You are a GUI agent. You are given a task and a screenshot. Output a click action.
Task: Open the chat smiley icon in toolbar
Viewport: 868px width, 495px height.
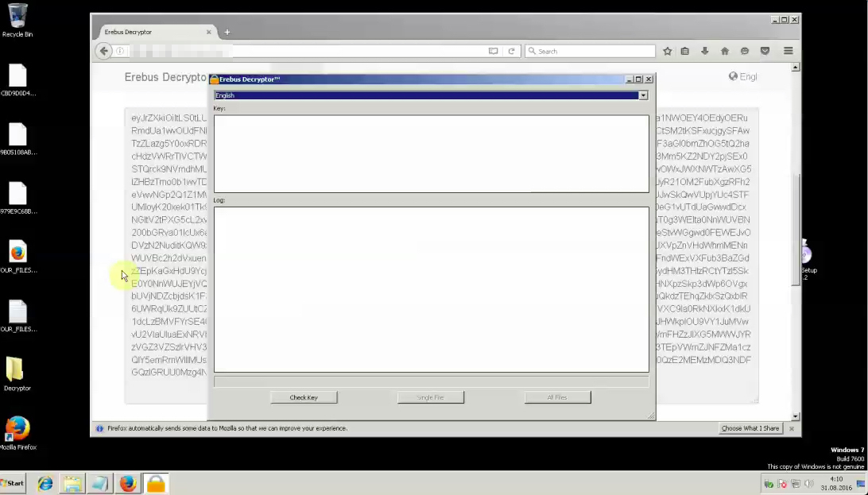tap(745, 51)
